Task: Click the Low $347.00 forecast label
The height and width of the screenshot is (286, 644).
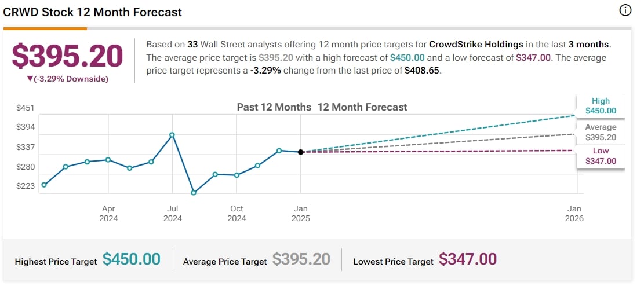Action: (600, 156)
